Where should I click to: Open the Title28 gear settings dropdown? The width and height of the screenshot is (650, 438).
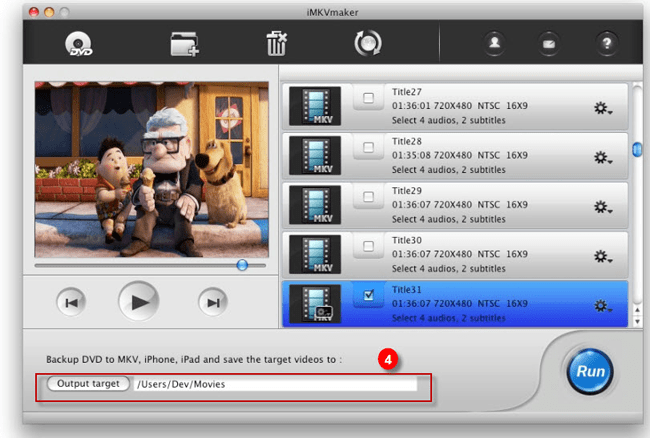click(603, 157)
